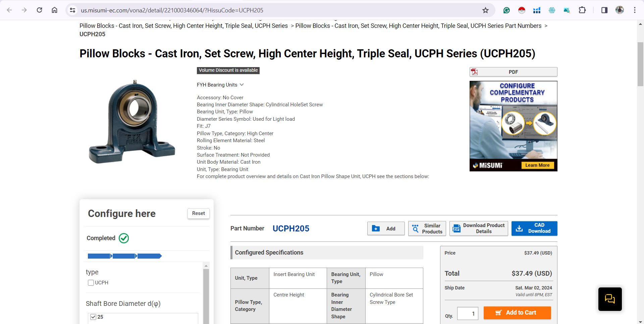
Task: Open the red Pokeball-style extension icon
Action: tap(522, 10)
